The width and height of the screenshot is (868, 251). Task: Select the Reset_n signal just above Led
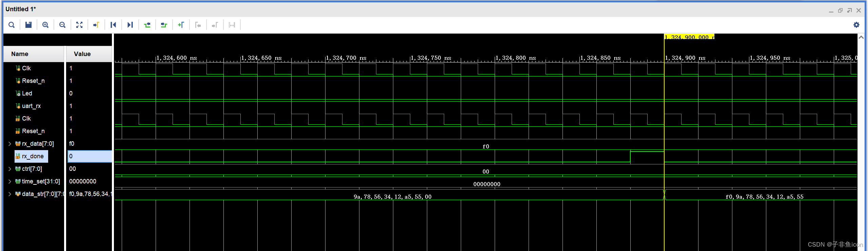coord(33,81)
